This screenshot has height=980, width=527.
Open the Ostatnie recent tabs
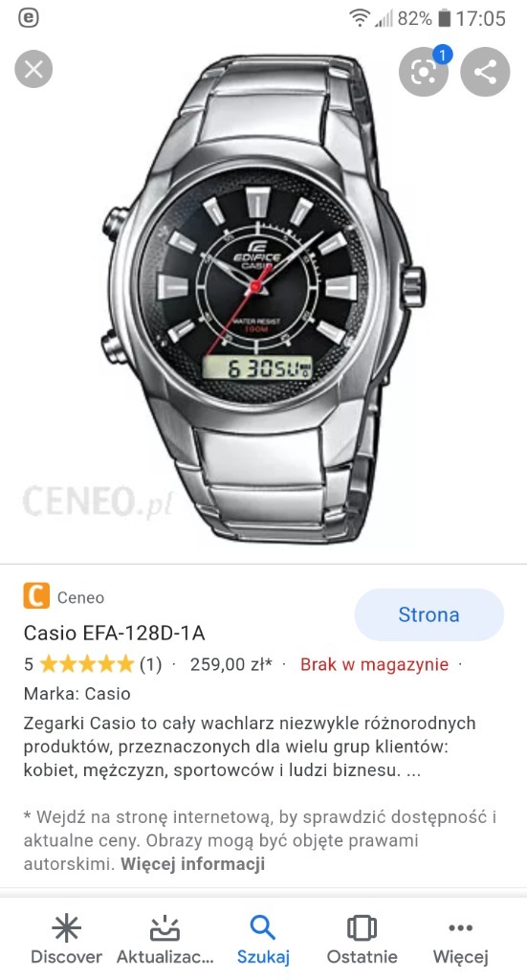pyautogui.click(x=362, y=940)
